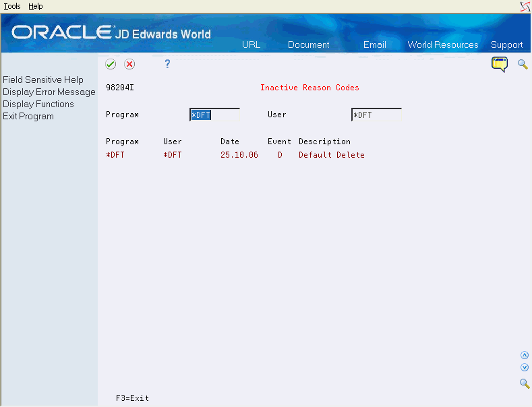532x407 pixels.
Task: Click the Inactive Reason Codes title
Action: point(309,88)
